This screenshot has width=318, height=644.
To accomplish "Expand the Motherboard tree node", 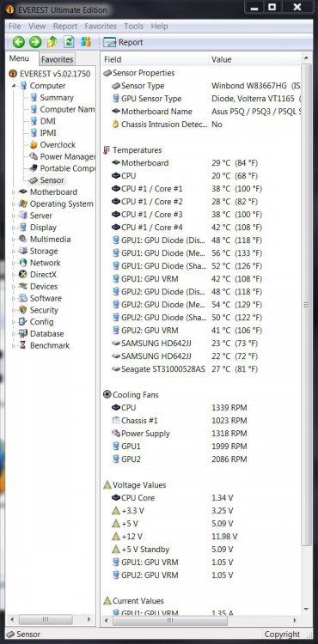I will pyautogui.click(x=14, y=192).
